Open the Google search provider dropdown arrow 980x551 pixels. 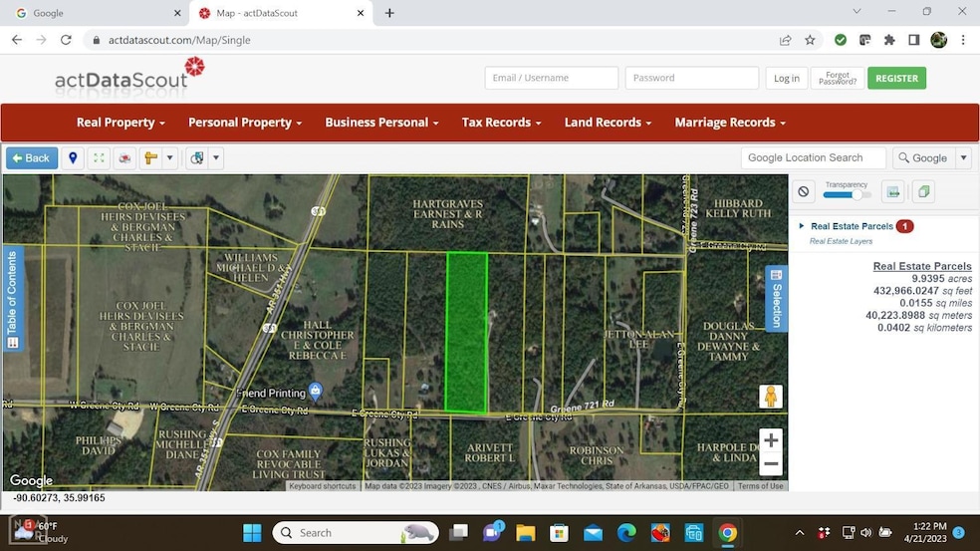(x=963, y=157)
